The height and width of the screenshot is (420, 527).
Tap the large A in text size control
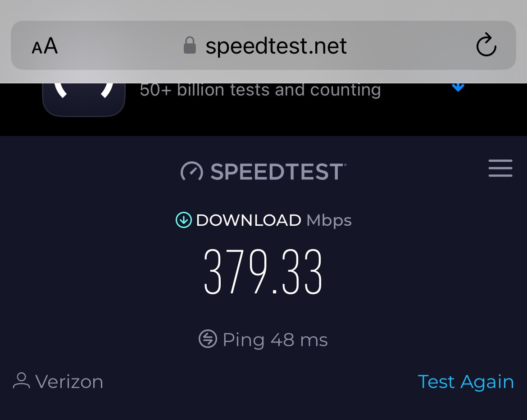point(50,46)
